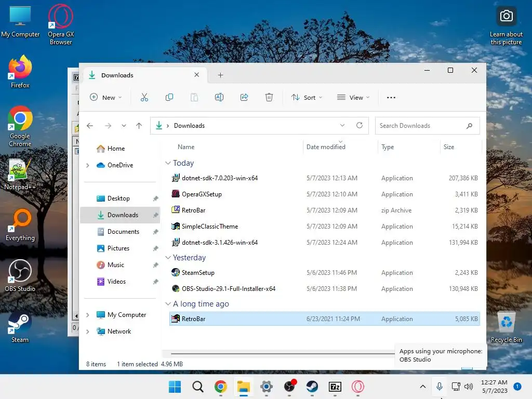
Task: Select the OperaGXSetup file
Action: 324,194
